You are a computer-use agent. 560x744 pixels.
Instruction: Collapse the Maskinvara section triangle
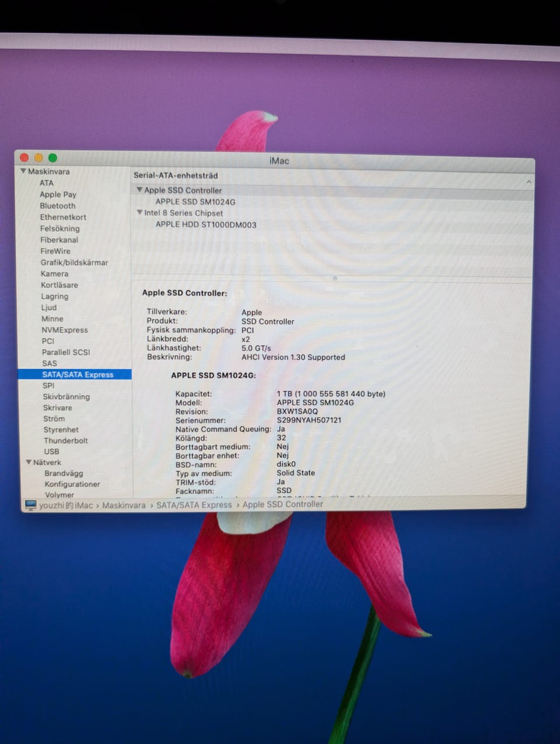tap(23, 172)
